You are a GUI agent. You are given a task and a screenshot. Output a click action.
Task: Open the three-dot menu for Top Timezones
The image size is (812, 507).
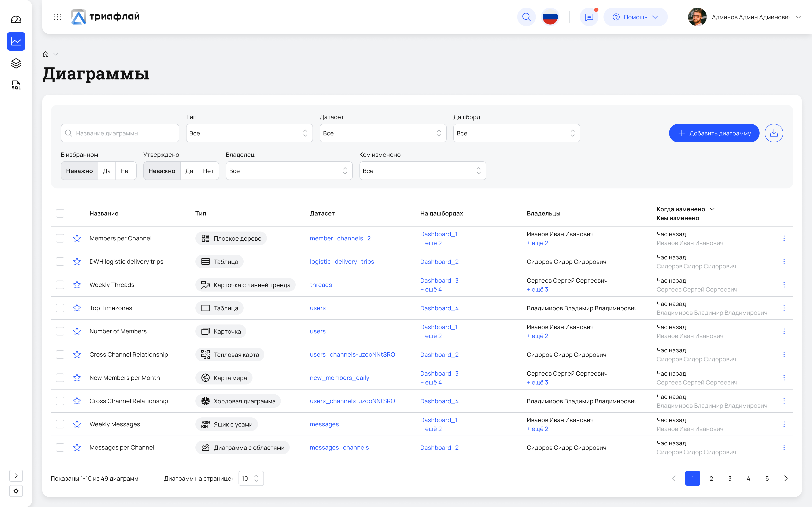click(784, 308)
